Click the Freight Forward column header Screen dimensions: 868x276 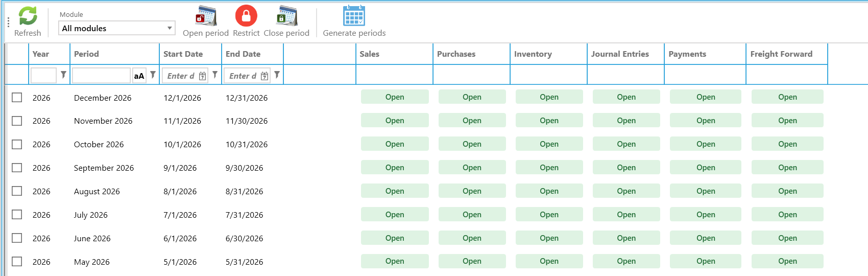(x=787, y=54)
